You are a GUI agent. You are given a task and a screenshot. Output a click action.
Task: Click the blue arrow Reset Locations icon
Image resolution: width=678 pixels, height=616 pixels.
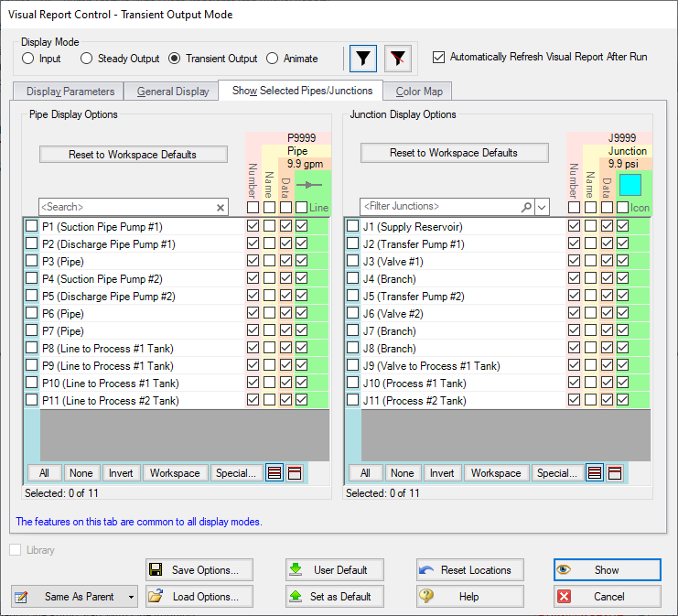point(426,570)
